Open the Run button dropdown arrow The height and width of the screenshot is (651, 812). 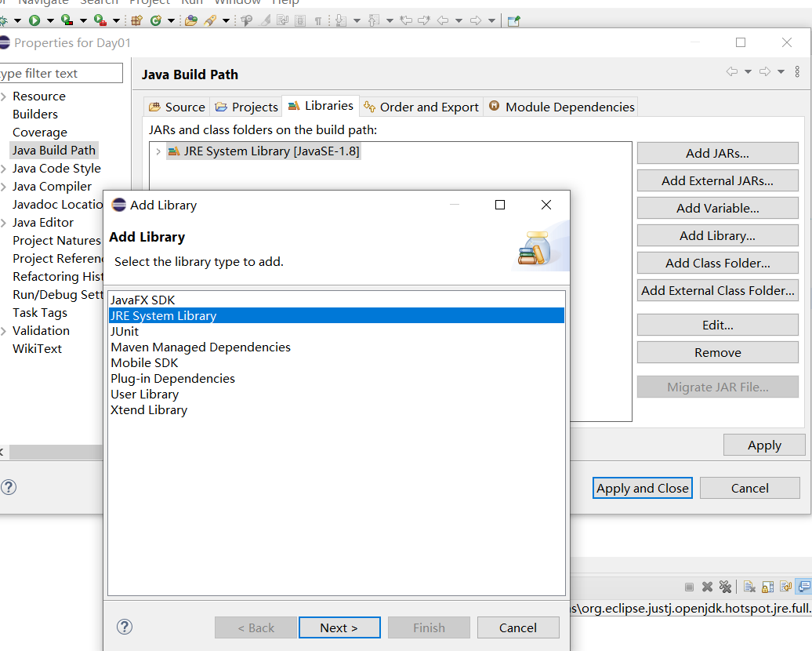[x=50, y=21]
